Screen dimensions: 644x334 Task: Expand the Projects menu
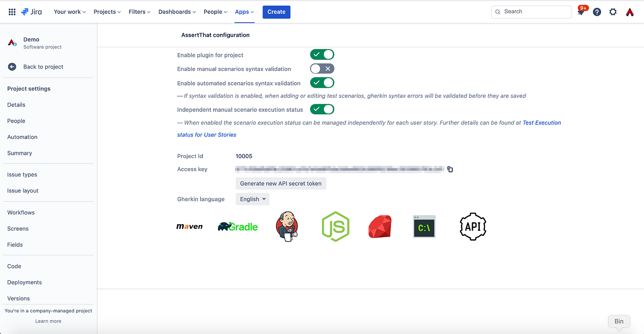coord(106,11)
